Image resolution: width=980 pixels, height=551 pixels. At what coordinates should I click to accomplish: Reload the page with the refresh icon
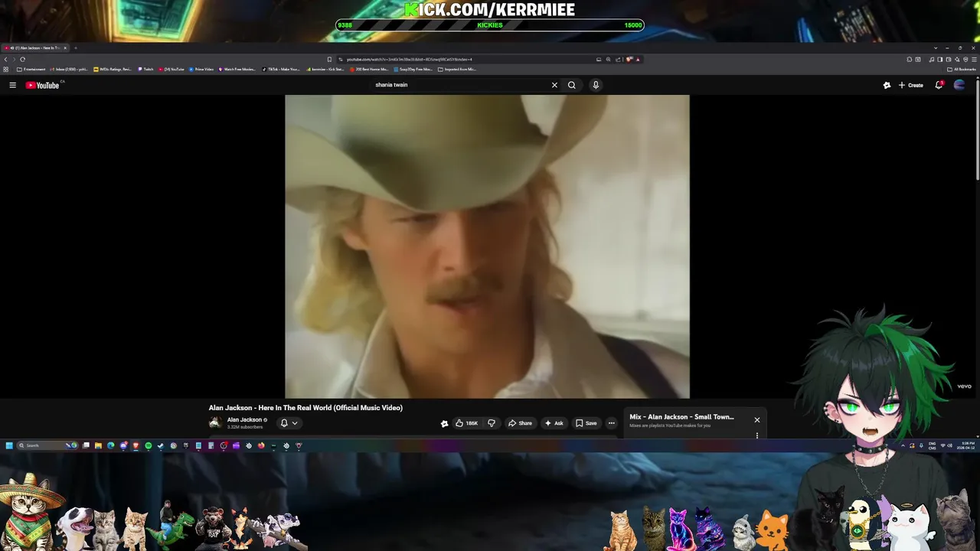tap(22, 59)
